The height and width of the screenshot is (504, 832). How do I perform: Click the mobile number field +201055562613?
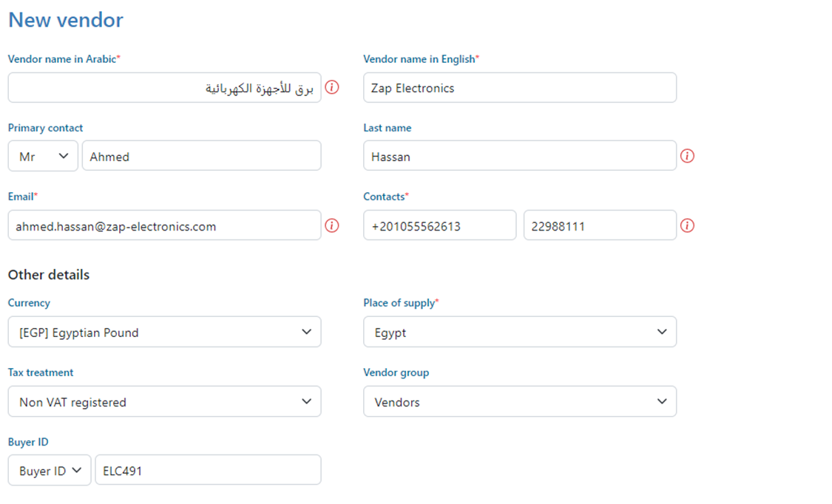[x=439, y=225]
